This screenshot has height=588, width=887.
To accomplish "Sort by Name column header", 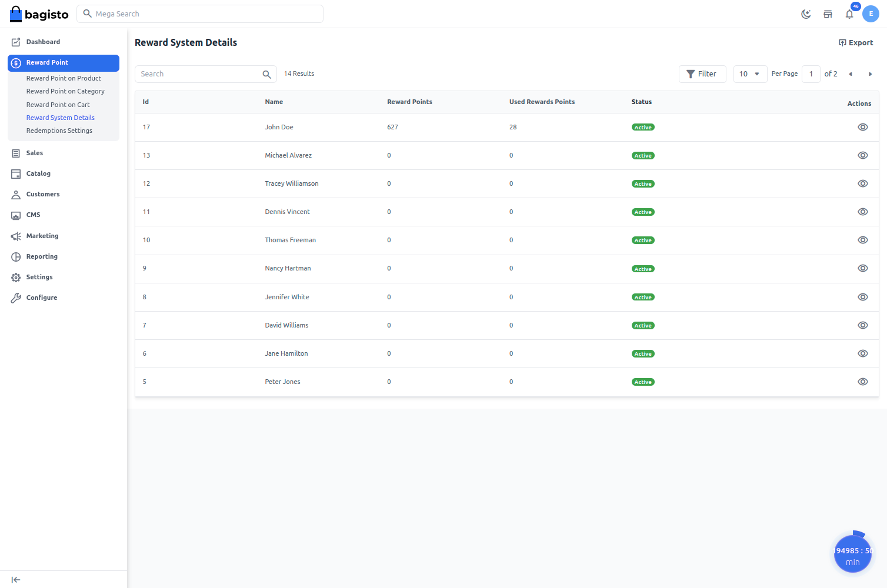I will tap(274, 102).
